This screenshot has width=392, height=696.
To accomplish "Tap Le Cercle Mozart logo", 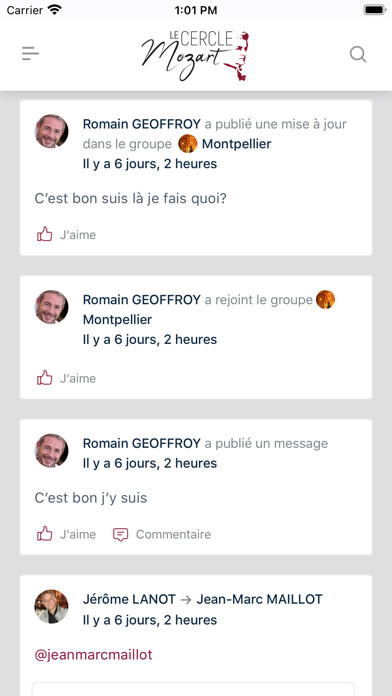I will [x=195, y=55].
